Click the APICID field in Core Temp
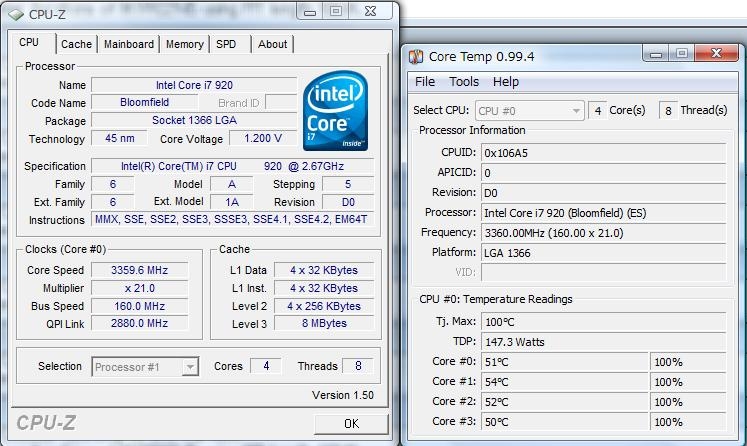The image size is (747, 446). [604, 173]
